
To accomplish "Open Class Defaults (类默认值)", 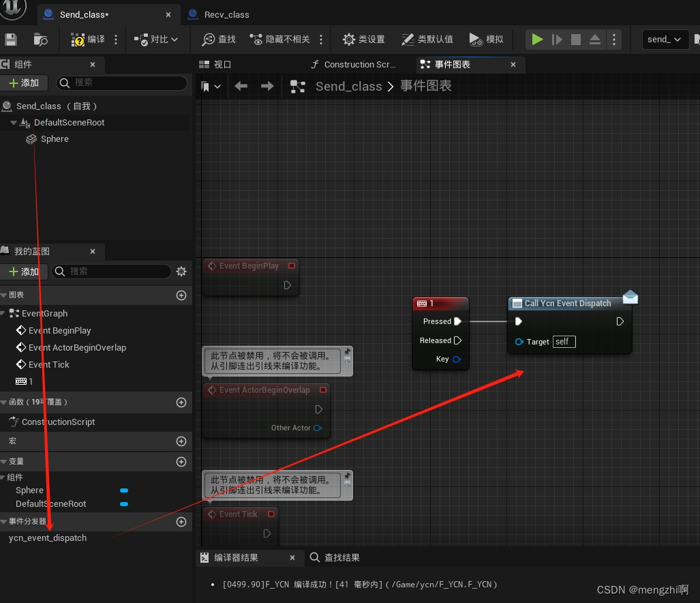I will (x=427, y=40).
